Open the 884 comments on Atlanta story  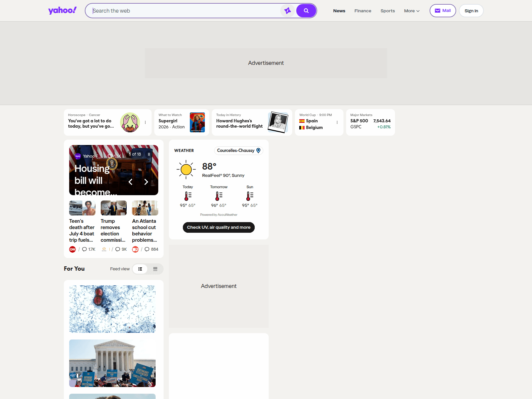pyautogui.click(x=152, y=249)
